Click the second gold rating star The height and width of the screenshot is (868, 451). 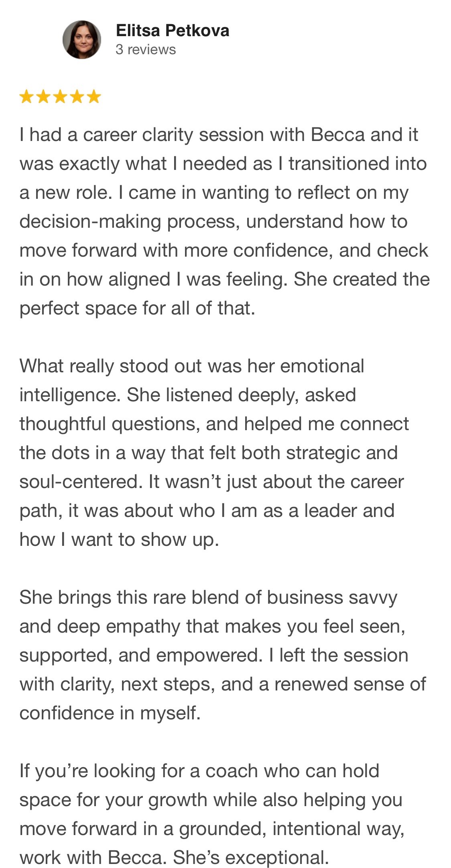point(43,97)
